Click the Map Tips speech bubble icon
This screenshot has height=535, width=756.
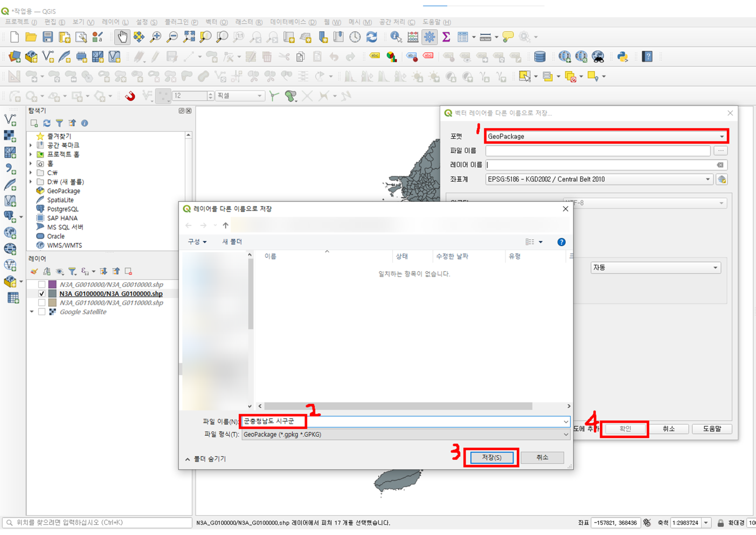[x=508, y=37]
